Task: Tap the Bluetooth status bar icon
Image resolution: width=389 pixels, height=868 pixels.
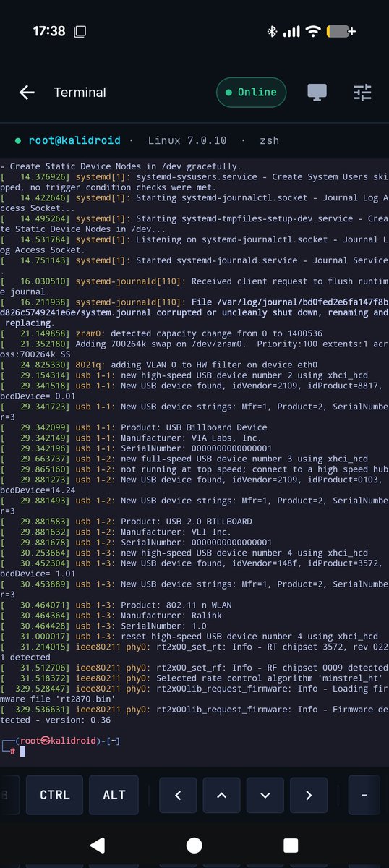Action: [x=273, y=32]
